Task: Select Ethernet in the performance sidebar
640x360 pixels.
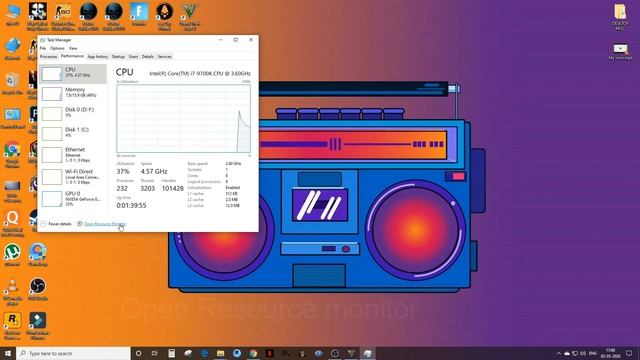Action: pyautogui.click(x=73, y=155)
